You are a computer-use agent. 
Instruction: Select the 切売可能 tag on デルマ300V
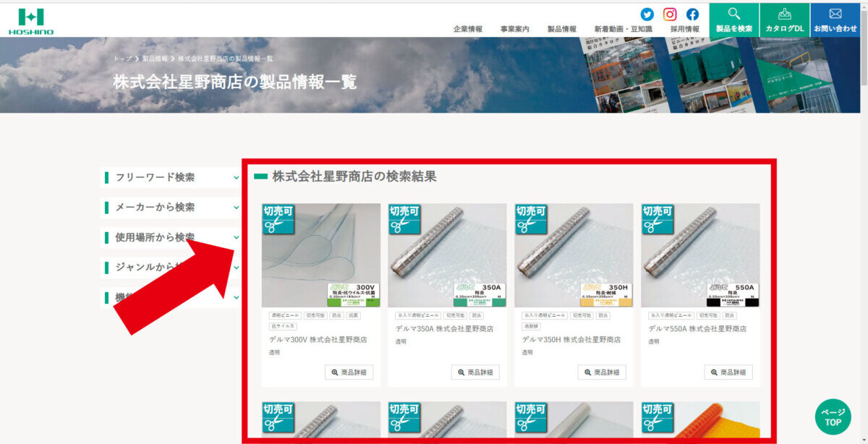315,315
